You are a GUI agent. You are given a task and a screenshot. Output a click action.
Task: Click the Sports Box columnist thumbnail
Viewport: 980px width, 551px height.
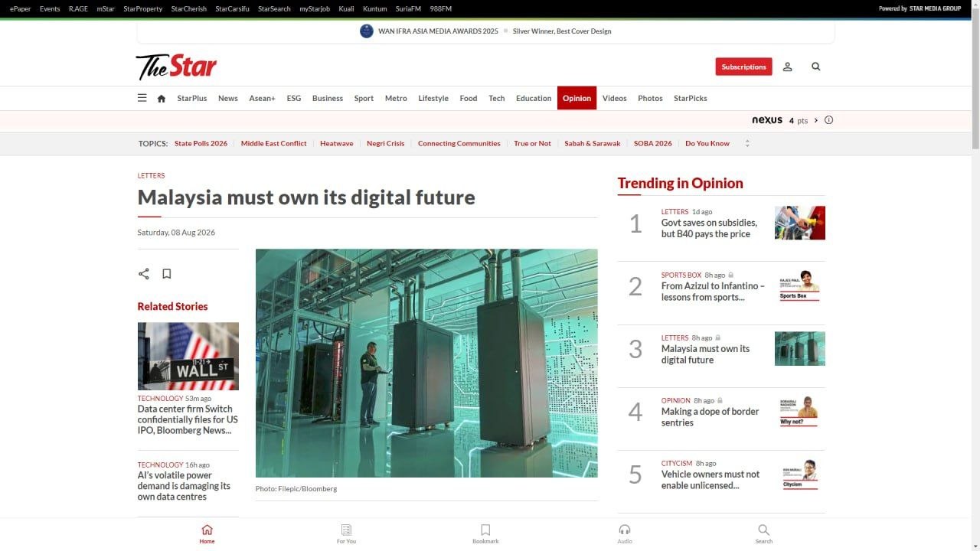pos(800,285)
